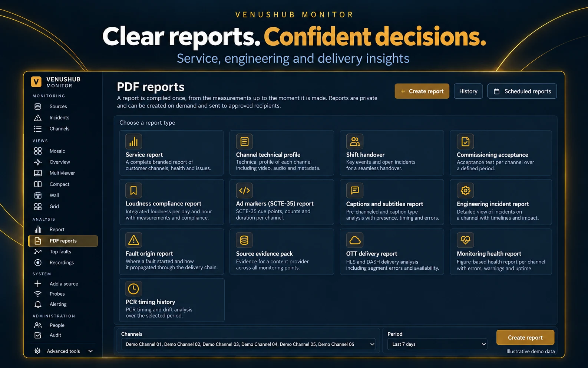The width and height of the screenshot is (588, 368).
Task: Select PDF reports in the sidebar
Action: (63, 241)
